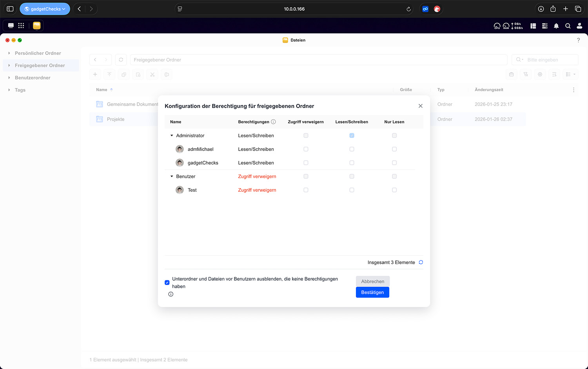
Task: Select Persönlicher Ordner in the sidebar
Action: 38,53
